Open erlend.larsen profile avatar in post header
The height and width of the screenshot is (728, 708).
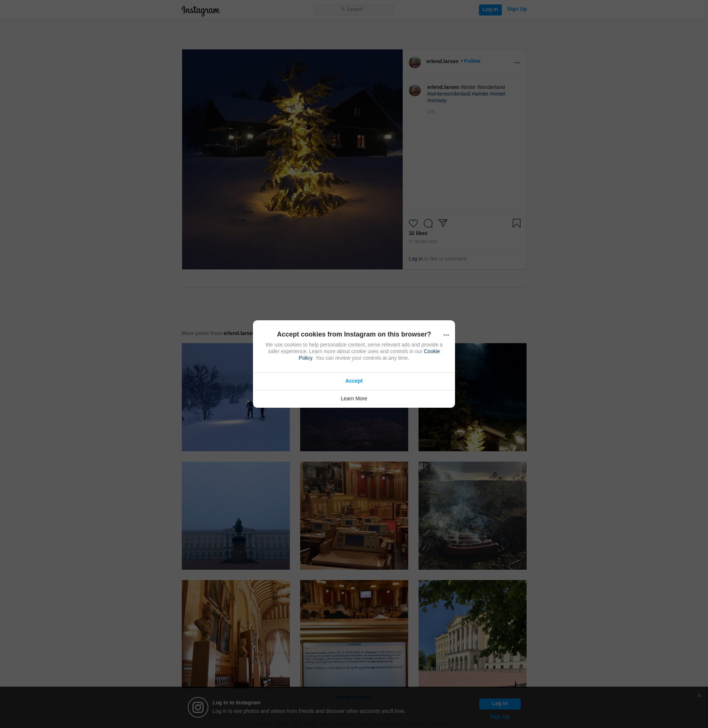(x=414, y=62)
